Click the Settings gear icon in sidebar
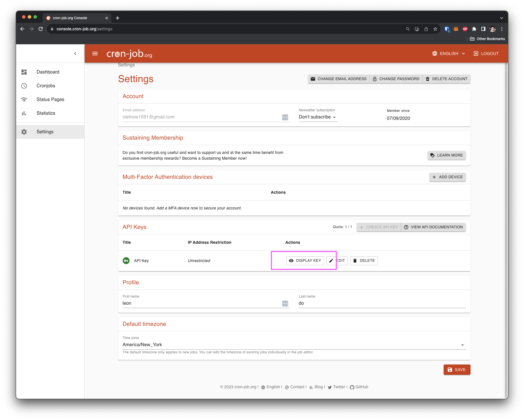This screenshot has width=524, height=420. [x=24, y=132]
